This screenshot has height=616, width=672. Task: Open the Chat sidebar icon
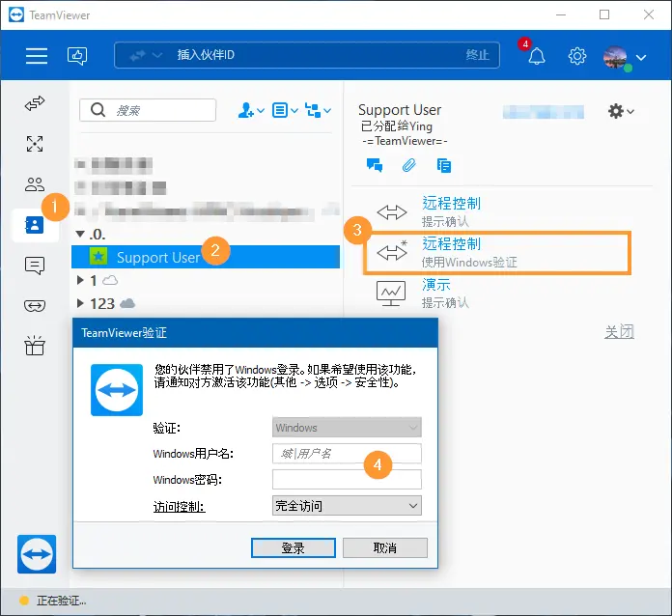(35, 266)
